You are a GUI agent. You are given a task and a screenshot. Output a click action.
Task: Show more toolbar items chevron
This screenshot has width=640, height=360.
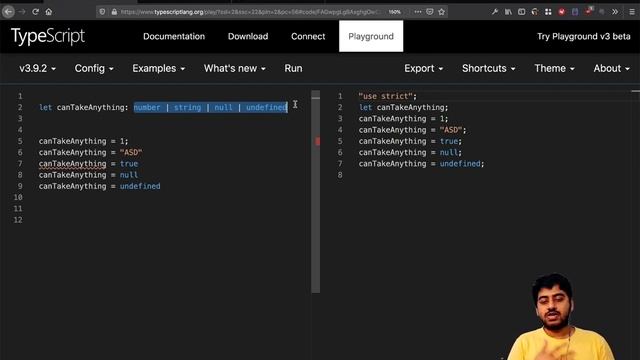[615, 12]
